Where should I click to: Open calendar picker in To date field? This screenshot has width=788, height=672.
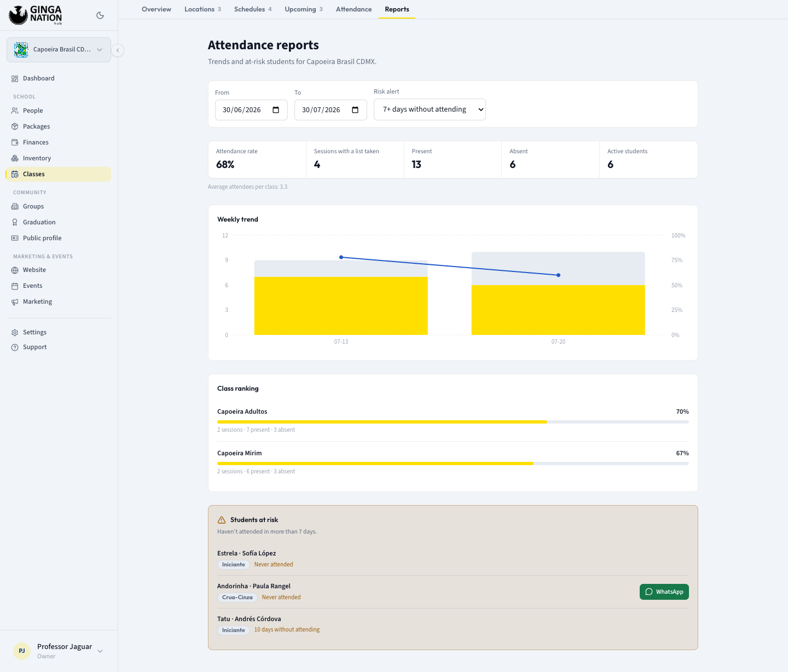tap(355, 110)
